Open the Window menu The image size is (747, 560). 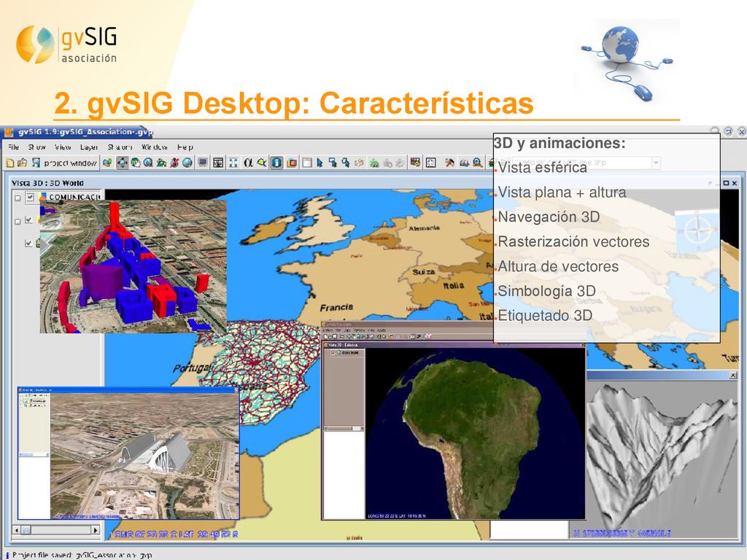pyautogui.click(x=155, y=147)
